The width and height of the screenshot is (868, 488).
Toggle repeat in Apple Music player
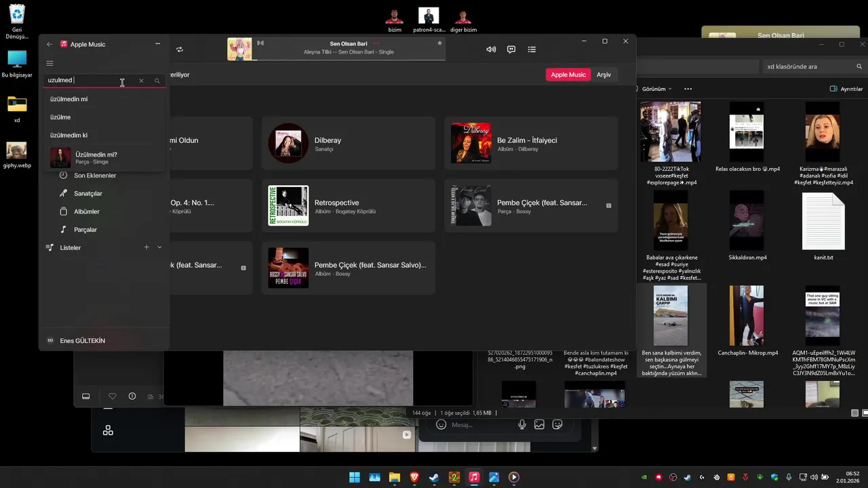click(x=180, y=49)
